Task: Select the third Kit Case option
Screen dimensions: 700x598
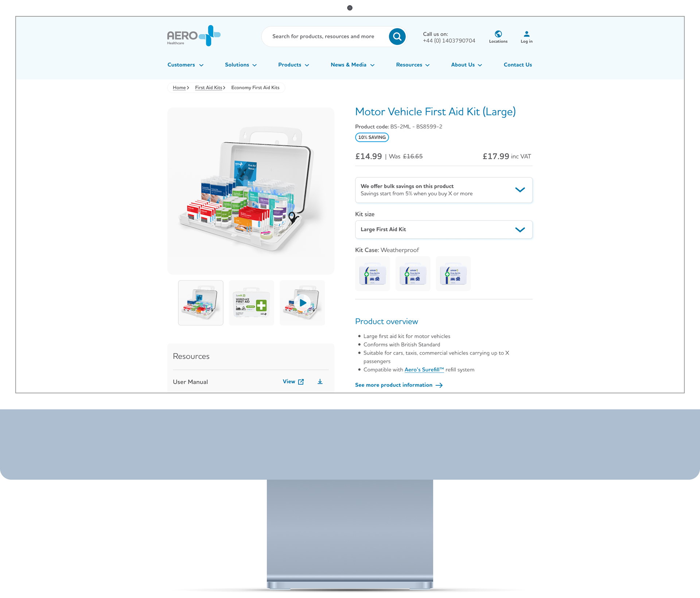Action: 453,274
